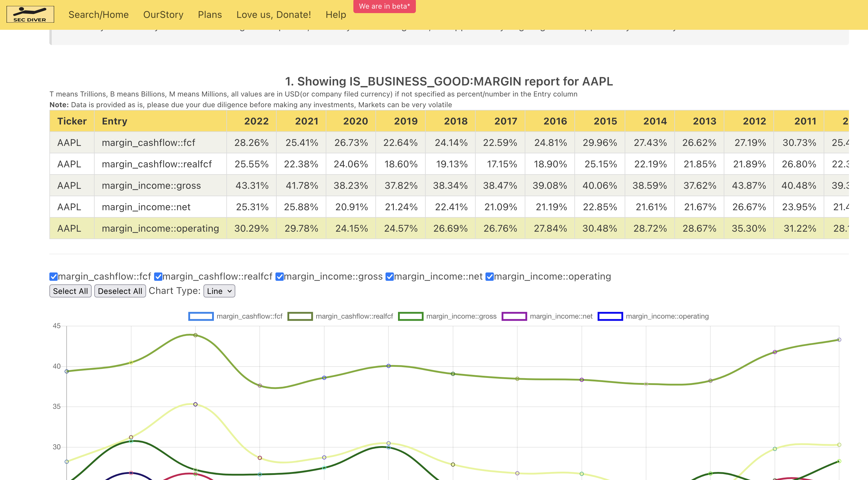Open the OurStory nav item

(163, 15)
